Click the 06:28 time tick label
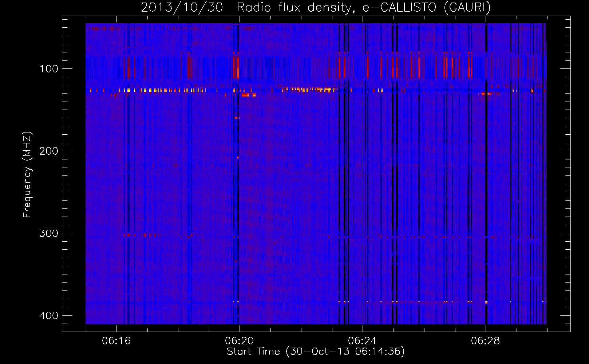The height and width of the screenshot is (364, 589). click(x=486, y=341)
